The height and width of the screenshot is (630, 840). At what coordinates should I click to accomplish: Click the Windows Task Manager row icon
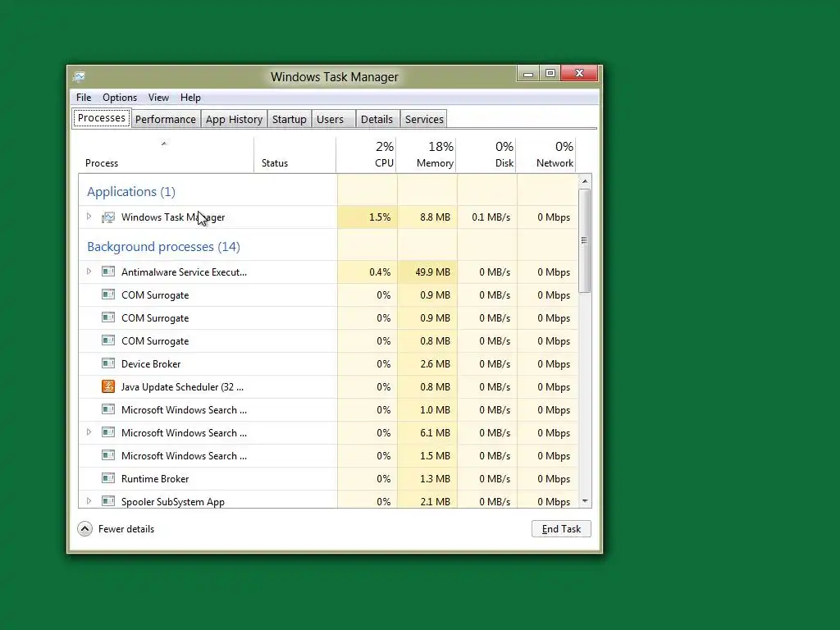pos(108,217)
